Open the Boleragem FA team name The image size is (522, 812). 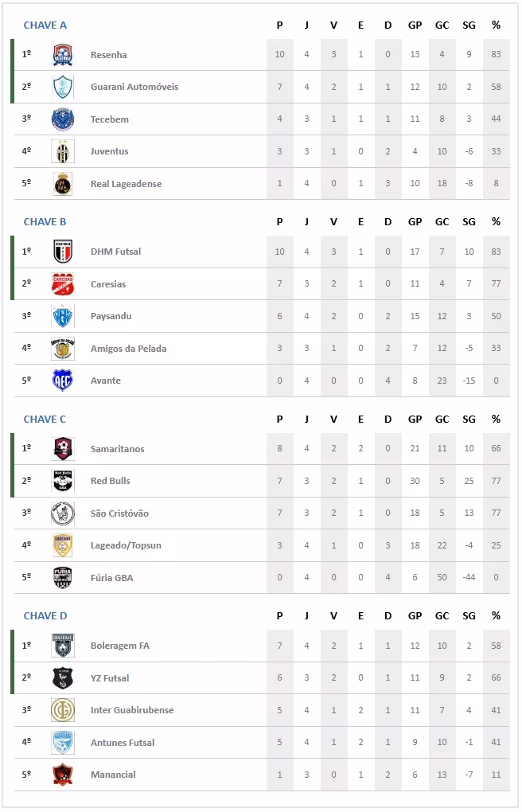[x=120, y=646]
